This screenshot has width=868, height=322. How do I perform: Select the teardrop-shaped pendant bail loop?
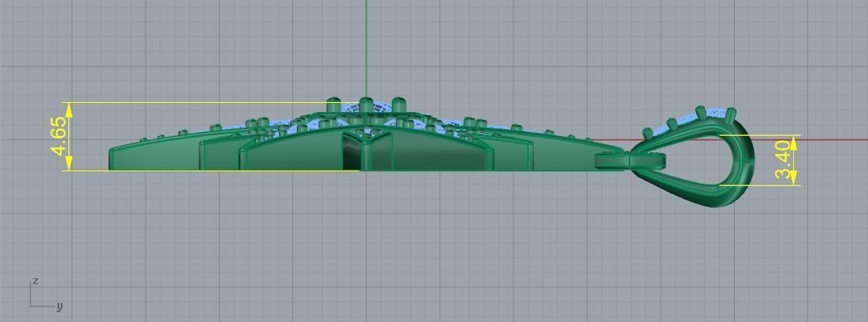coord(692,156)
